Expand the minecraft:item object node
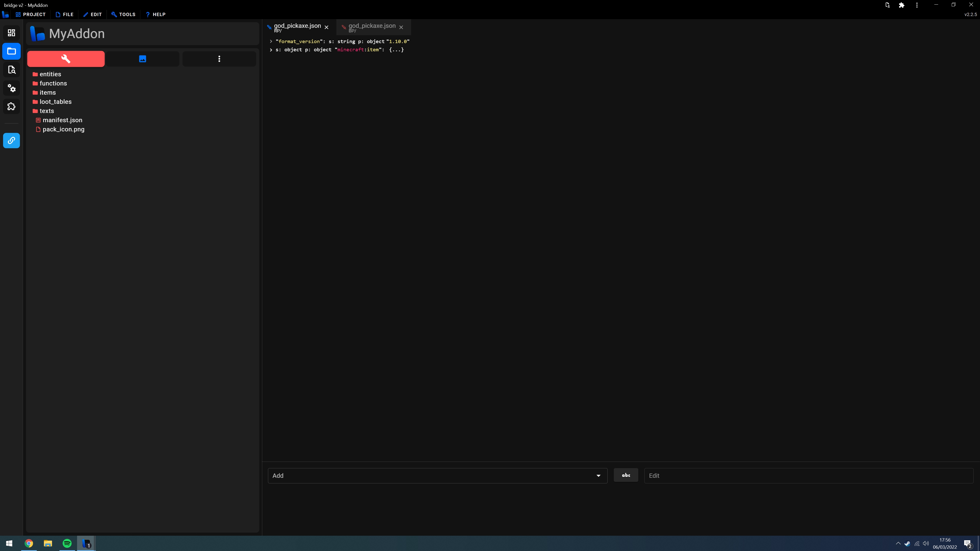980x551 pixels. (271, 50)
